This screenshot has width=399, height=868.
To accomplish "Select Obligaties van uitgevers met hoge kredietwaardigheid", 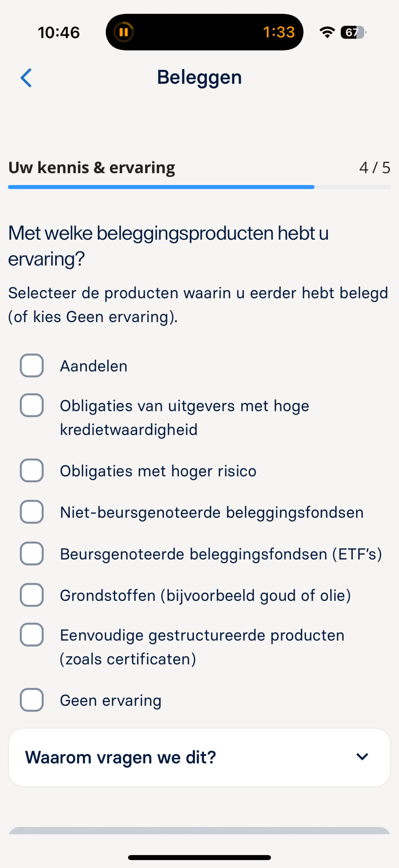I will (x=32, y=405).
